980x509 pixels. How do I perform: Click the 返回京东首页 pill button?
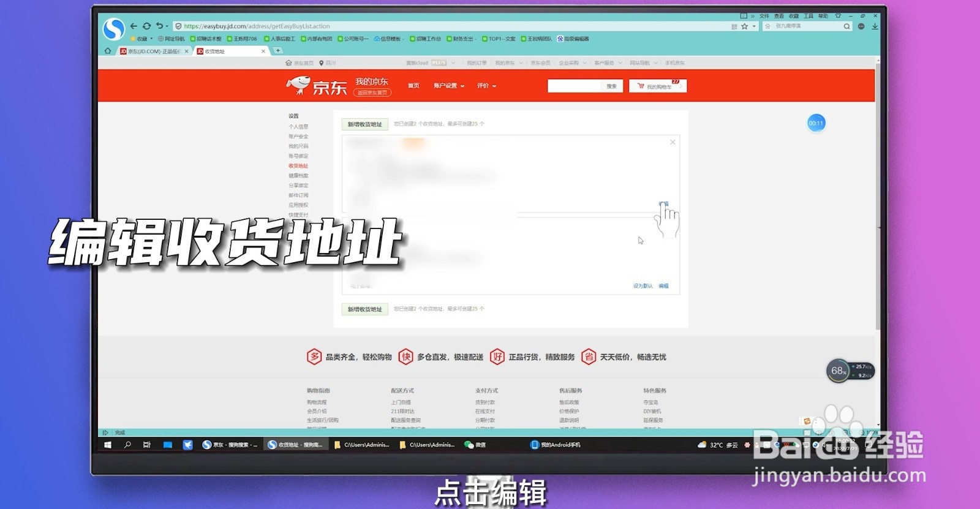[x=372, y=92]
